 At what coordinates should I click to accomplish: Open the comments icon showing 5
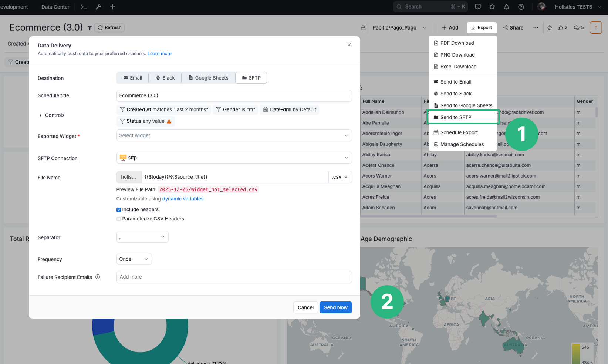click(x=577, y=28)
